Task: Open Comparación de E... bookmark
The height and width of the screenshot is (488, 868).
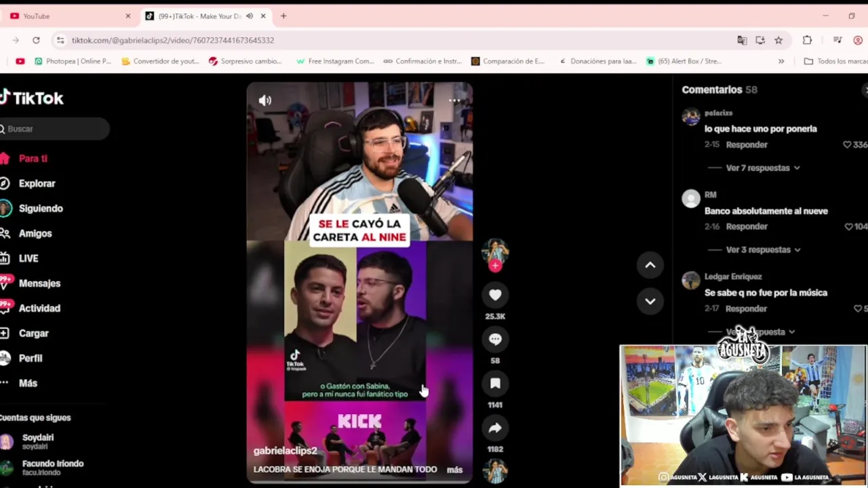Action: pyautogui.click(x=508, y=61)
